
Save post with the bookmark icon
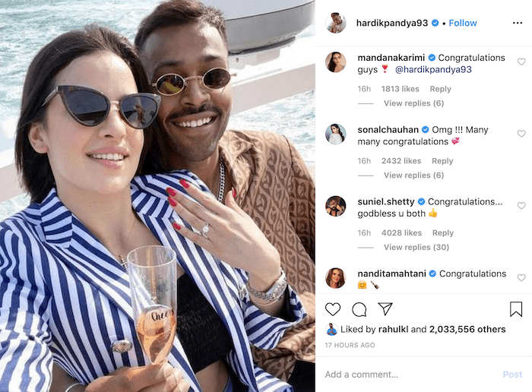(516, 309)
